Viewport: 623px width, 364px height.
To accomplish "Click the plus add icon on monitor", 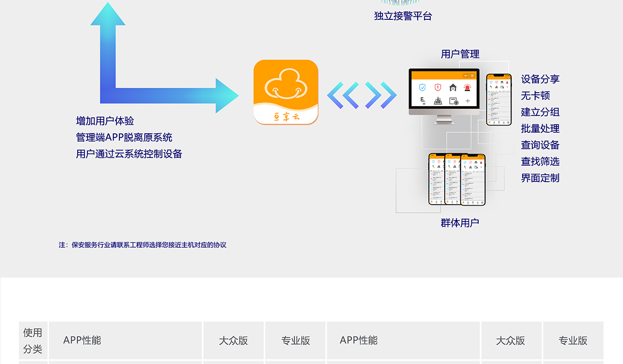I will (467, 101).
